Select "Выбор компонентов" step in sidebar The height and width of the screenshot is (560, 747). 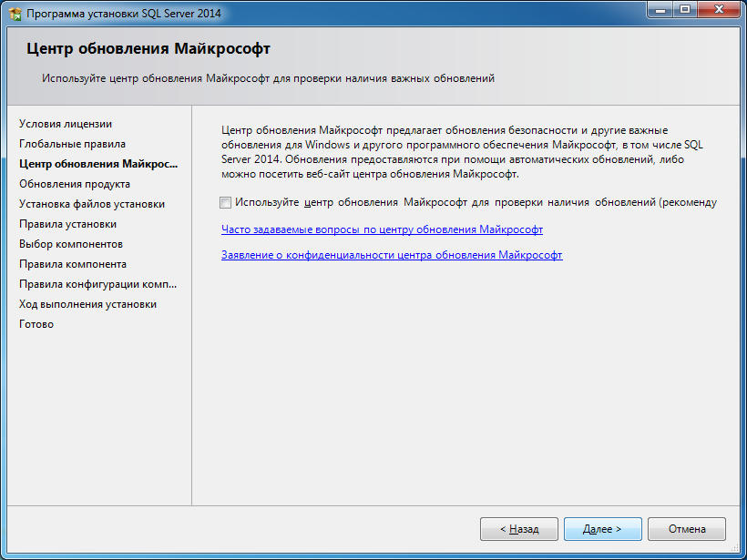[x=71, y=244]
